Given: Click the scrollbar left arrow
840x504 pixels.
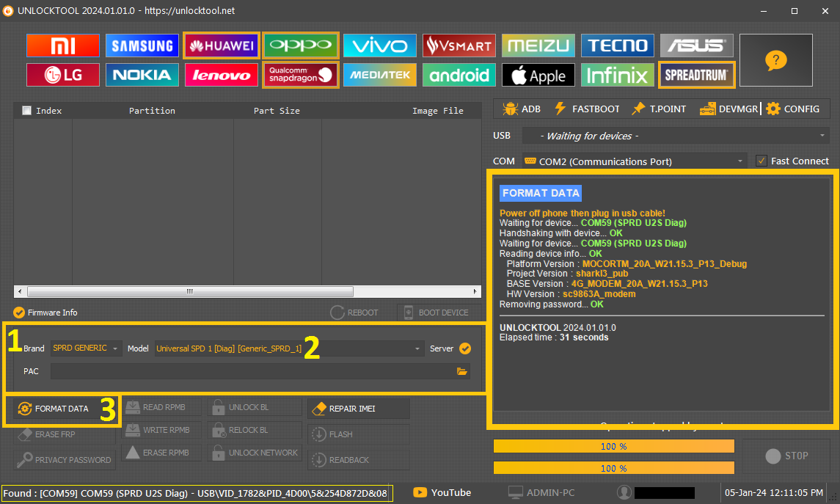Looking at the screenshot, I should point(20,291).
